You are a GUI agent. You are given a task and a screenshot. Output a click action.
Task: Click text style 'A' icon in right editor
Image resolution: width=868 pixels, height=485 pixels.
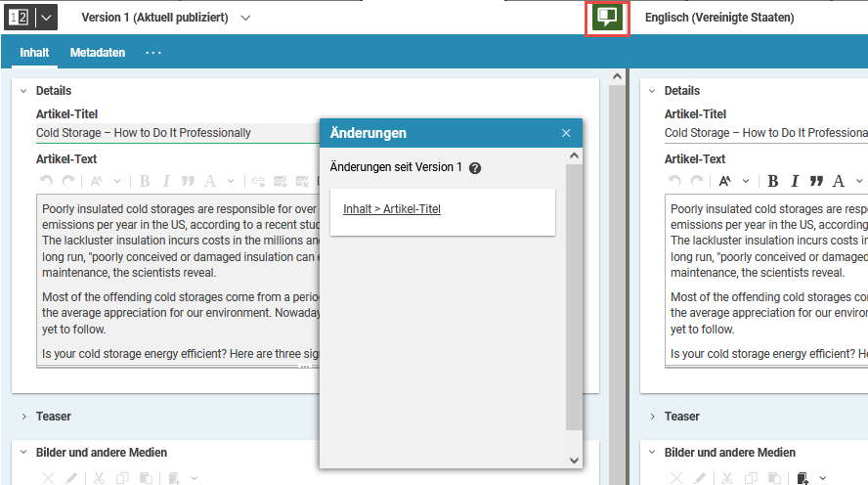839,181
